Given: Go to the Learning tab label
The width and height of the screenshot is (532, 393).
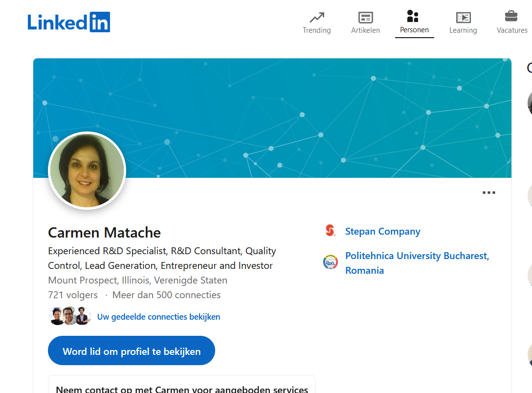Looking at the screenshot, I should click(x=463, y=30).
